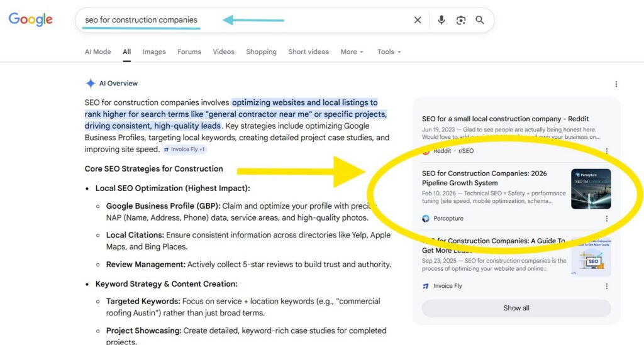Open A Guide To Get More Leads link

(x=493, y=245)
